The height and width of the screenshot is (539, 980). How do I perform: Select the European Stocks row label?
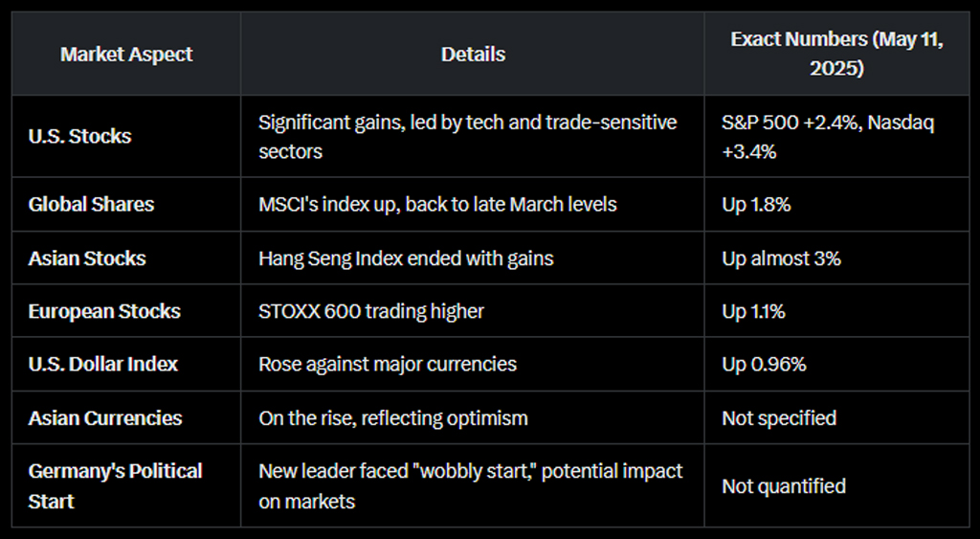104,311
